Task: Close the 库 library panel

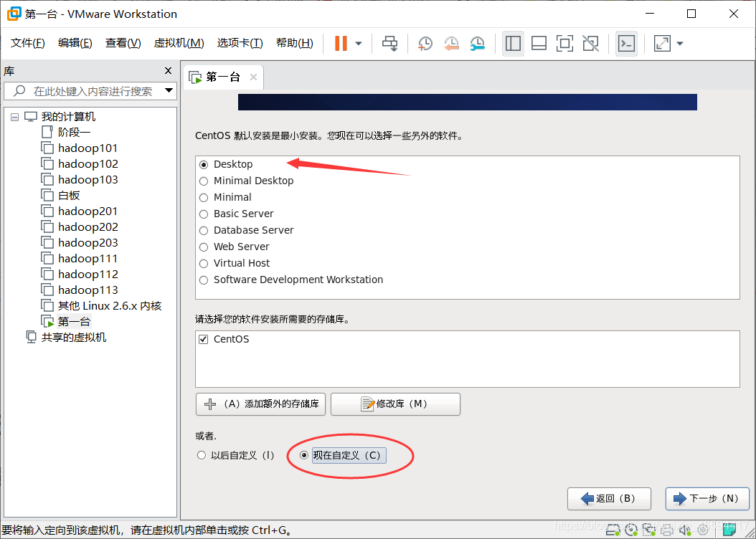Action: point(168,71)
